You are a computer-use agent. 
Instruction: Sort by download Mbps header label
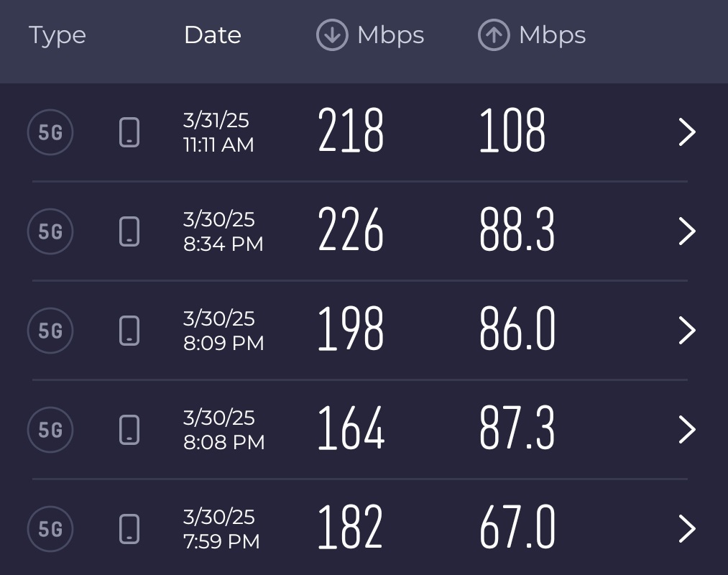[x=390, y=36]
